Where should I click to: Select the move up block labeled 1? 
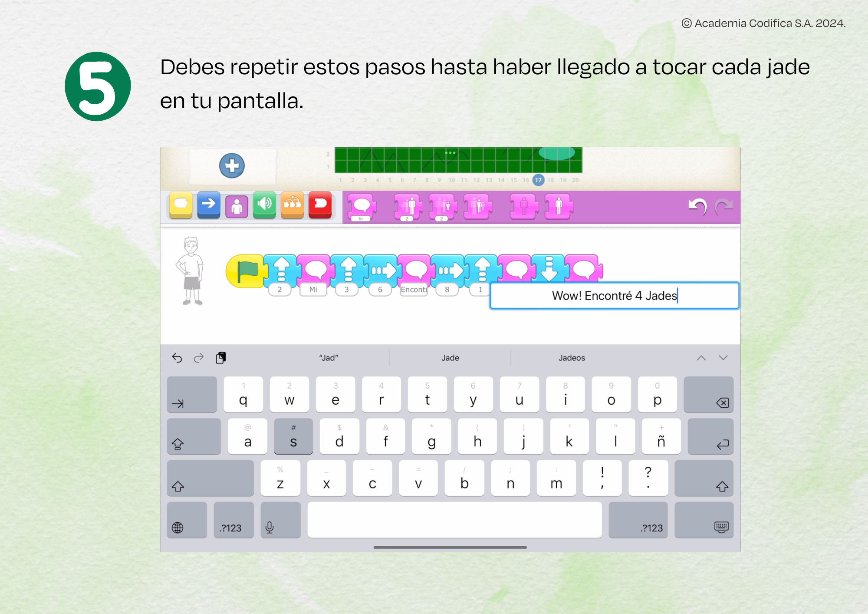(x=481, y=271)
